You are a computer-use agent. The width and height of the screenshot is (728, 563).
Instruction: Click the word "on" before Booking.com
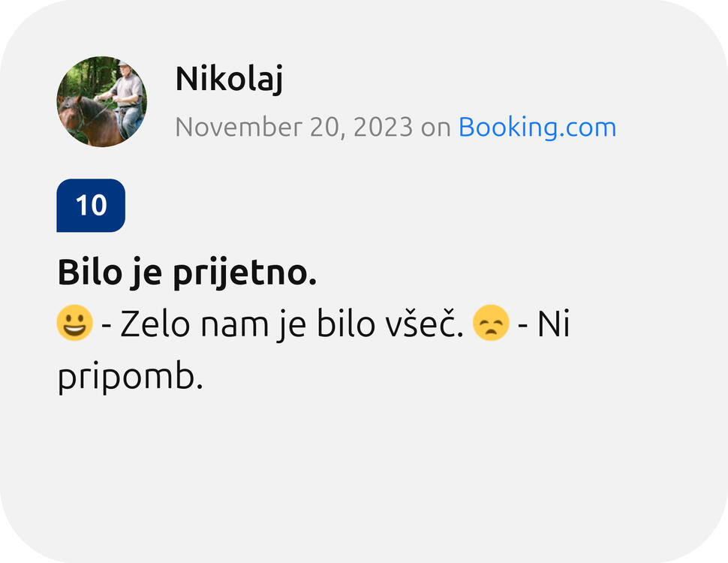435,128
